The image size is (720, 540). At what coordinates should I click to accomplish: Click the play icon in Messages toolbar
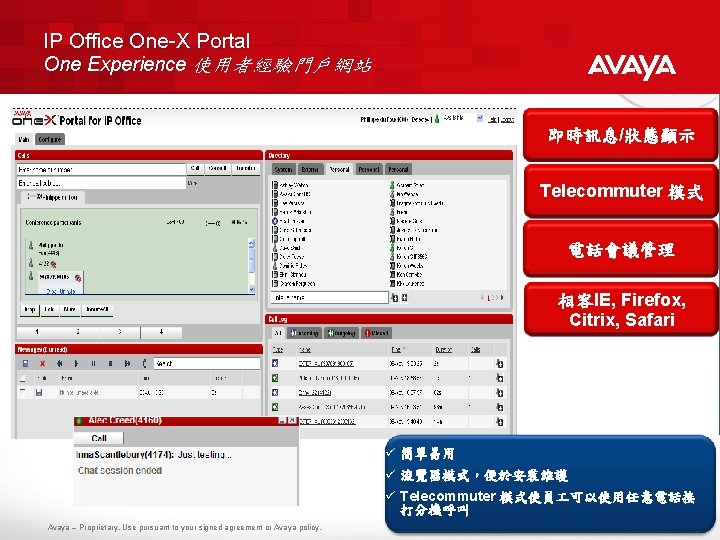[x=76, y=364]
